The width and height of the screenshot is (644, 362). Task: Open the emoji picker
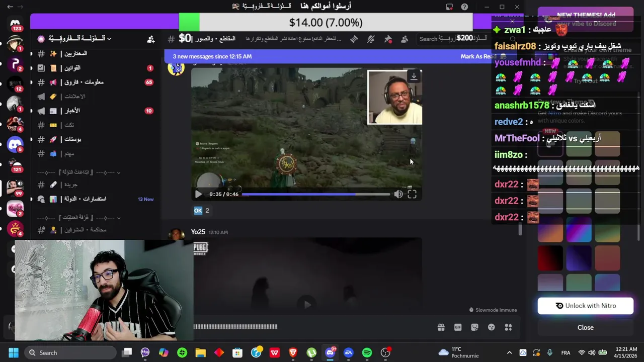click(x=492, y=327)
